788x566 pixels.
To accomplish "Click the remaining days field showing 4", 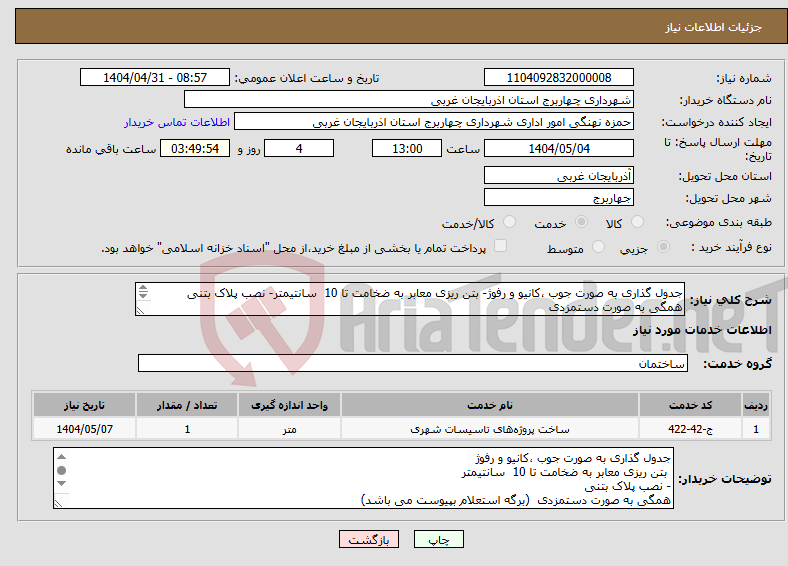I will tap(299, 148).
